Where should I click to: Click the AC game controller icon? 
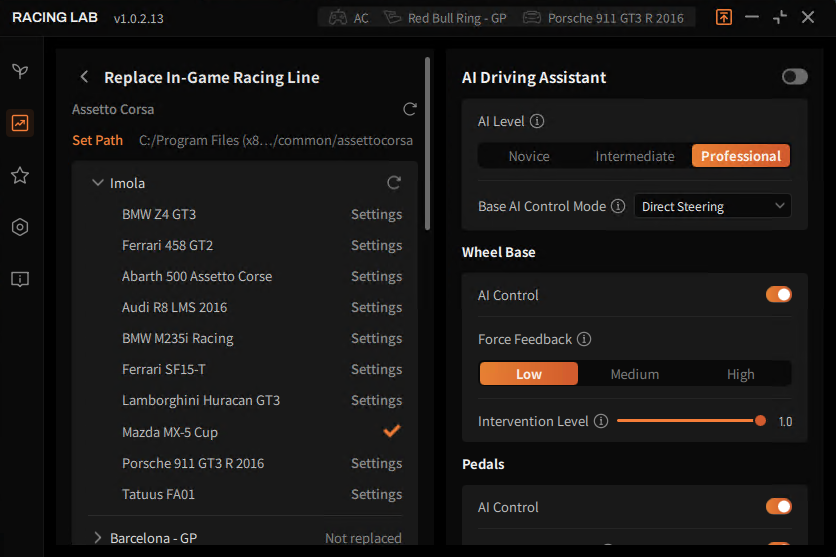pyautogui.click(x=337, y=18)
